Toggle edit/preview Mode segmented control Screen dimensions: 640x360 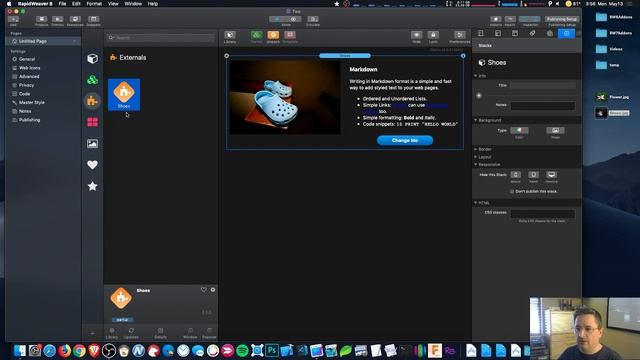coord(285,19)
